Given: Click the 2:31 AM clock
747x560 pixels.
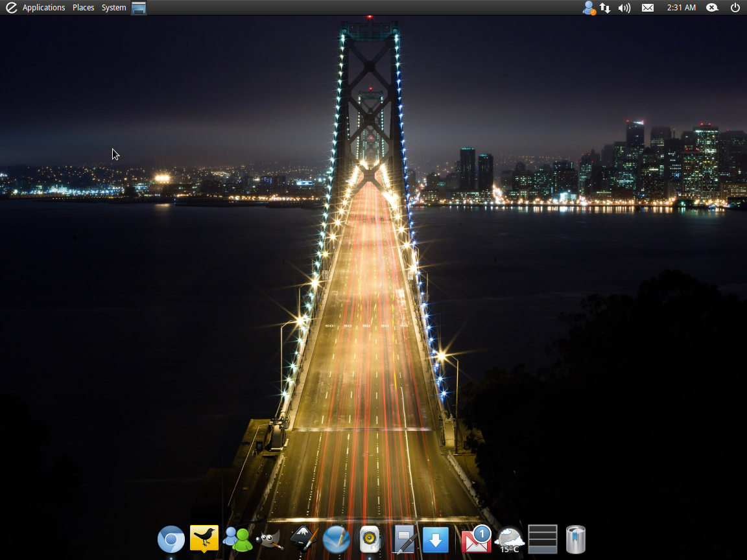Looking at the screenshot, I should 682,8.
